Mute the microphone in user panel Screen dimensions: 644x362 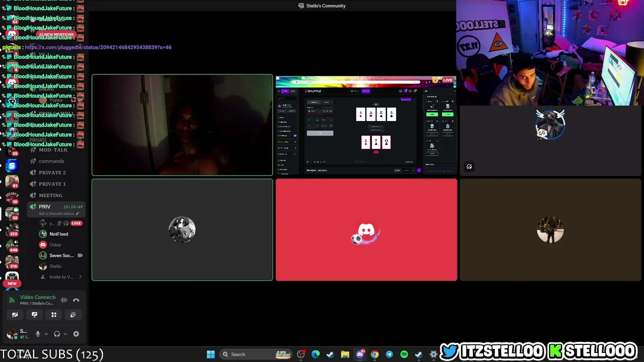click(x=38, y=334)
